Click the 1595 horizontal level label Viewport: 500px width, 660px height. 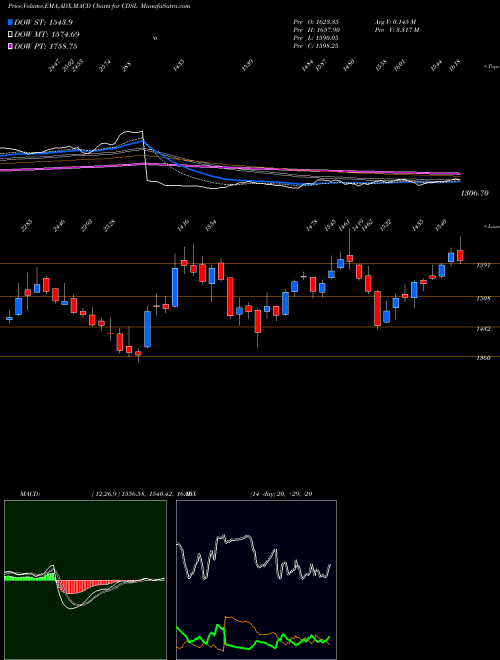coord(483,298)
